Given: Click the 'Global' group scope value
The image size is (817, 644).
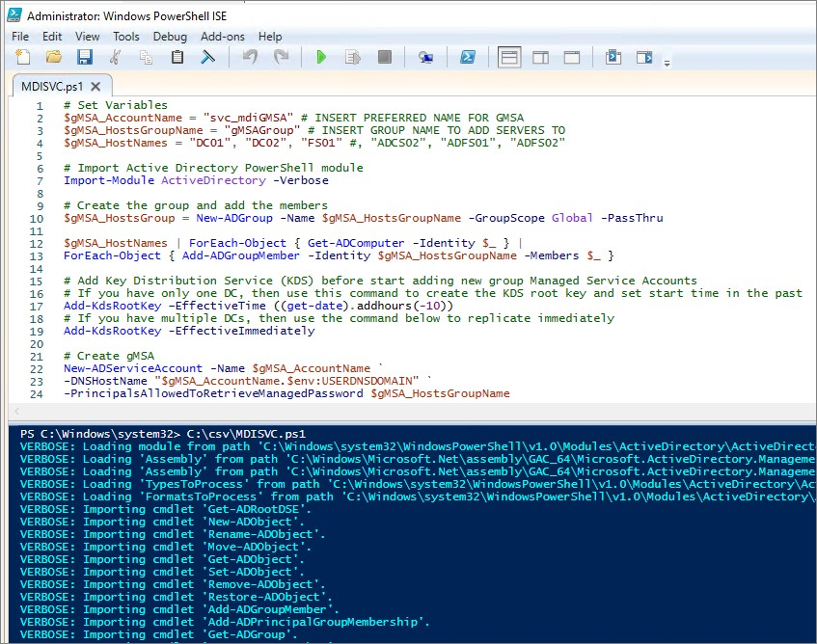Looking at the screenshot, I should coord(572,218).
